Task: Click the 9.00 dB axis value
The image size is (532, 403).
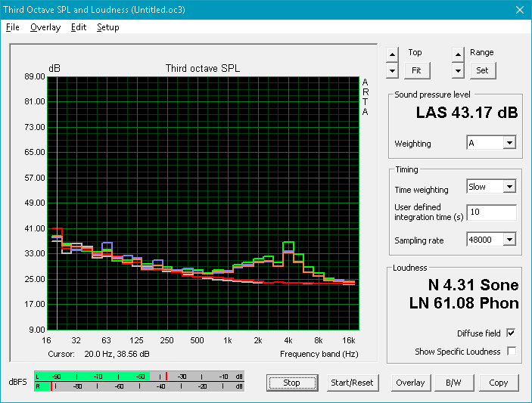Action: (x=36, y=330)
